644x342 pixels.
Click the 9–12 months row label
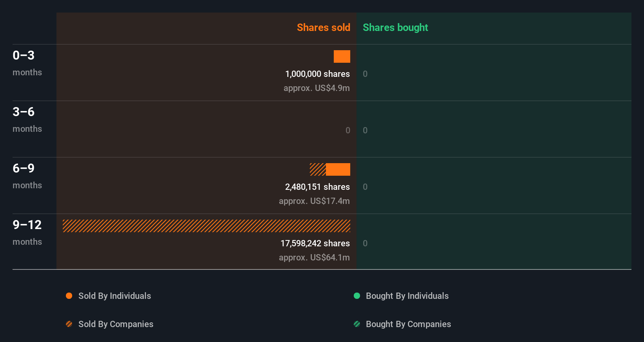click(x=27, y=233)
